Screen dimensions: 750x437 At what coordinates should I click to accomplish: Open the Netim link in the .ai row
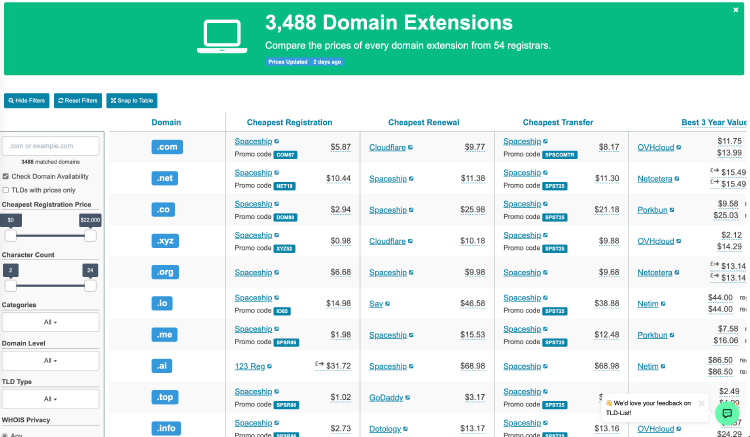point(648,366)
